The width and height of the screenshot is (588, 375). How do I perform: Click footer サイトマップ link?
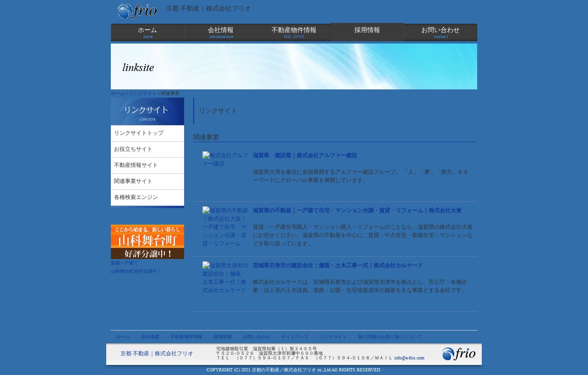pos(295,337)
